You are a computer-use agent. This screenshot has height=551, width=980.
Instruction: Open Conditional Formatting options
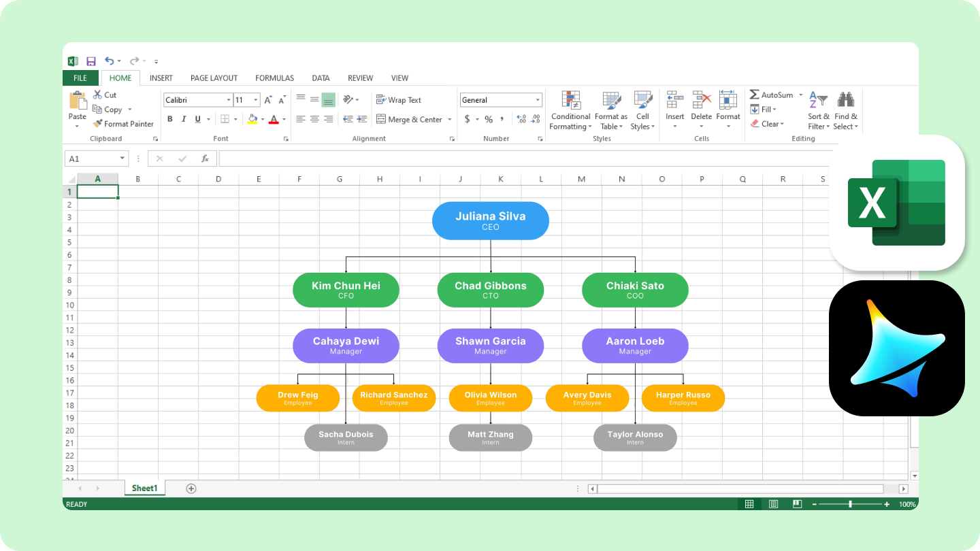[x=570, y=111]
